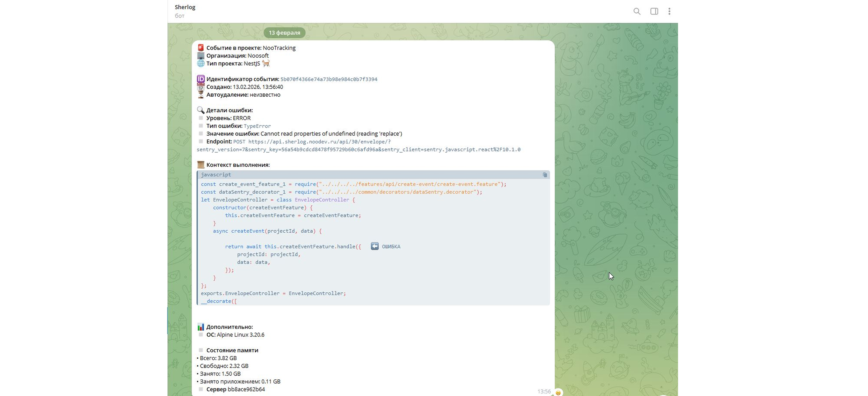Click the sentry_version query string line
Viewport: 868px width, 396px height.
point(358,149)
